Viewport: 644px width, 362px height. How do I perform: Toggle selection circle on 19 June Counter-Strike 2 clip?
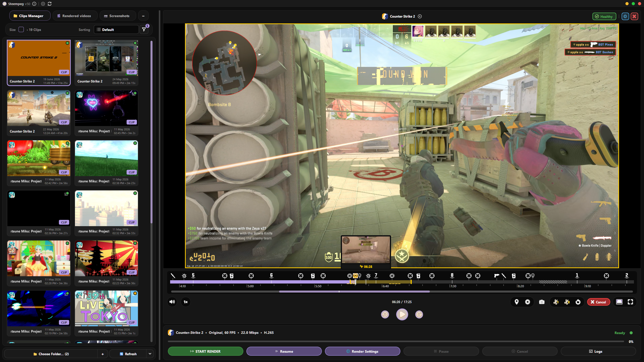67,43
